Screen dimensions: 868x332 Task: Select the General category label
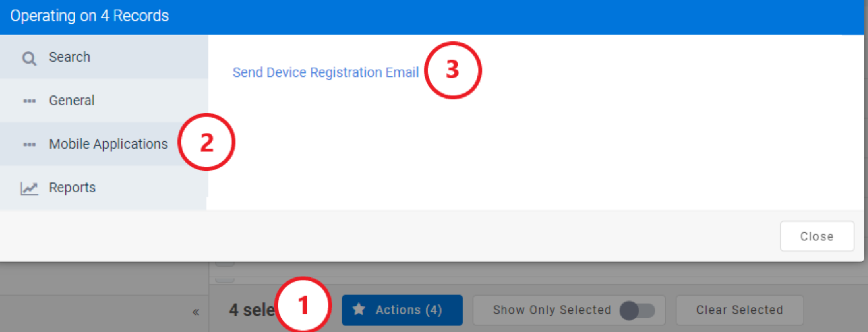(72, 101)
